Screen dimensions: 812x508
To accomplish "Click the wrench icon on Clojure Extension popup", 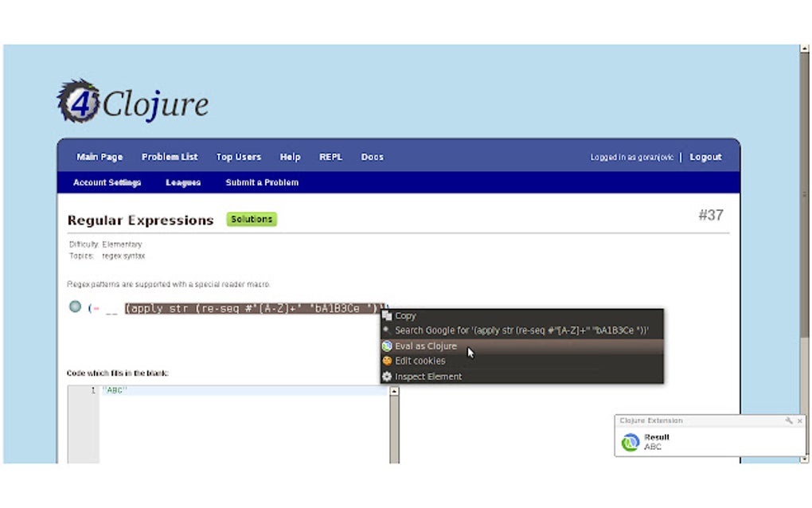I will tap(789, 421).
